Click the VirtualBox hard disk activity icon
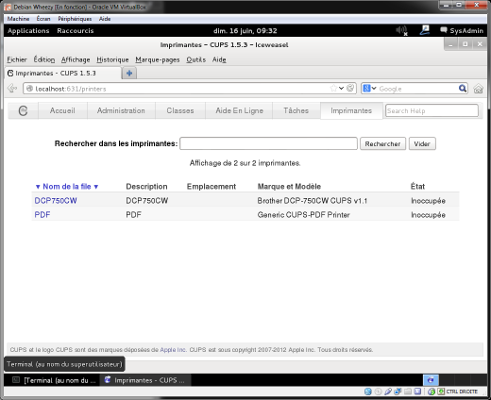491x400 pixels. (368, 391)
